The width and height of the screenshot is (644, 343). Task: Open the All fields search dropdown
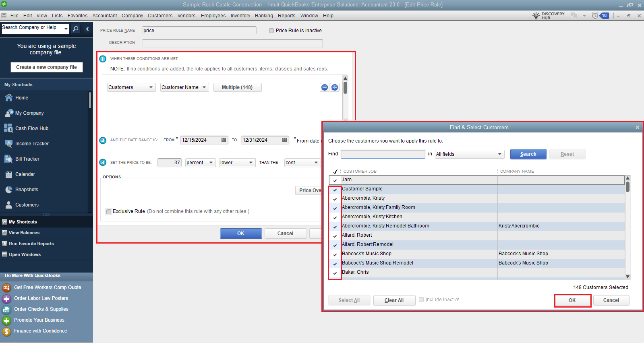pyautogui.click(x=470, y=154)
